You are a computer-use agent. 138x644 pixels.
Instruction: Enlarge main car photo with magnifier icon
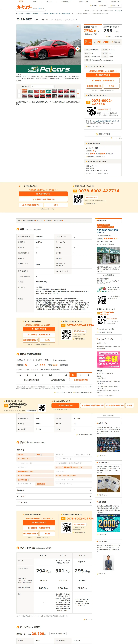pyautogui.click(x=78, y=27)
